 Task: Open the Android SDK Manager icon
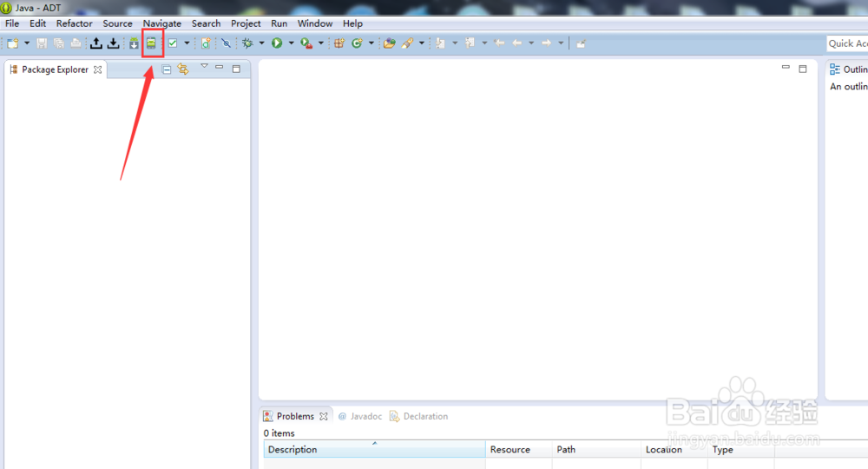pos(134,43)
